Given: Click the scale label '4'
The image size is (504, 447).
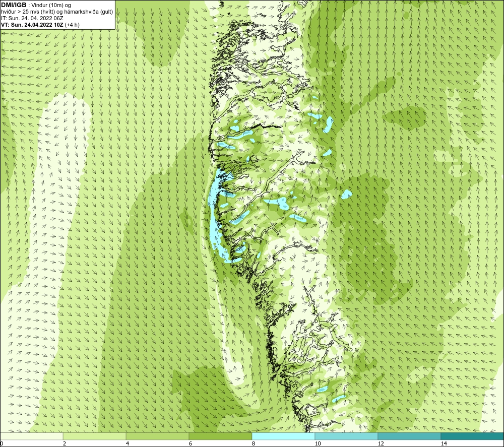Looking at the screenshot, I should pos(128,443).
